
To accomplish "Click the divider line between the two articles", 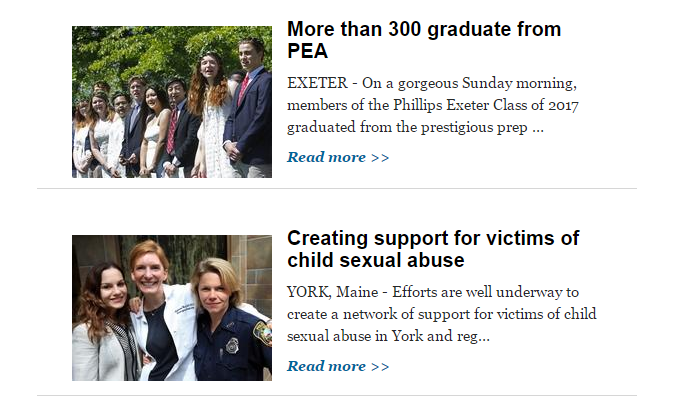I will (x=336, y=188).
